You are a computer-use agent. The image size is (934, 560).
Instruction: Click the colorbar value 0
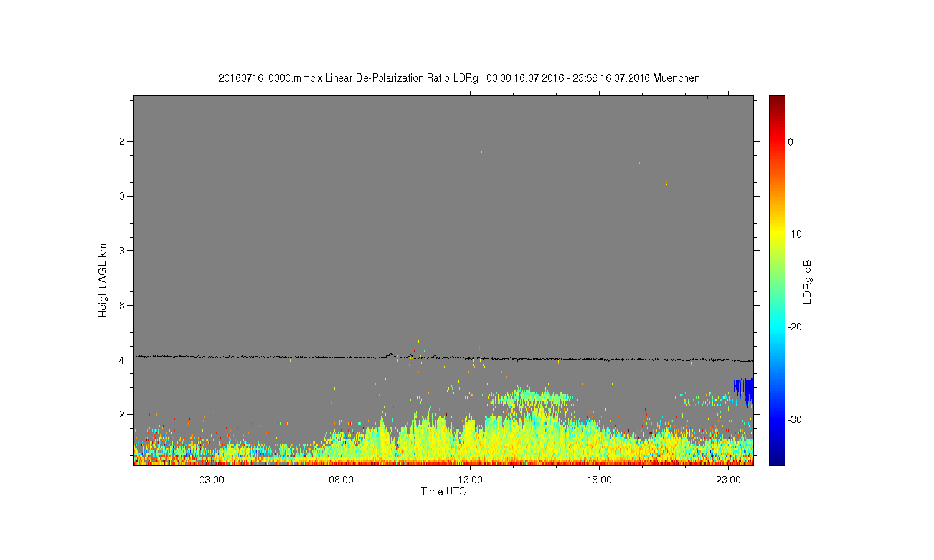[x=791, y=142]
